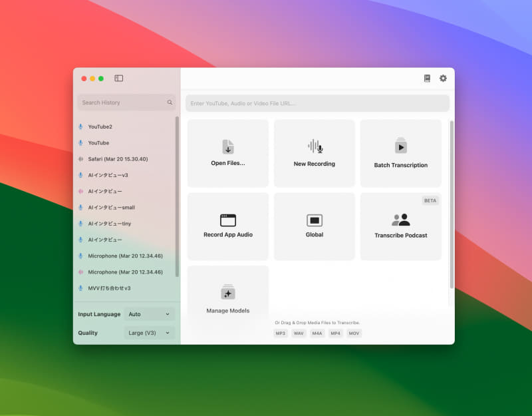Start a New Recording
532x416 pixels.
click(314, 153)
